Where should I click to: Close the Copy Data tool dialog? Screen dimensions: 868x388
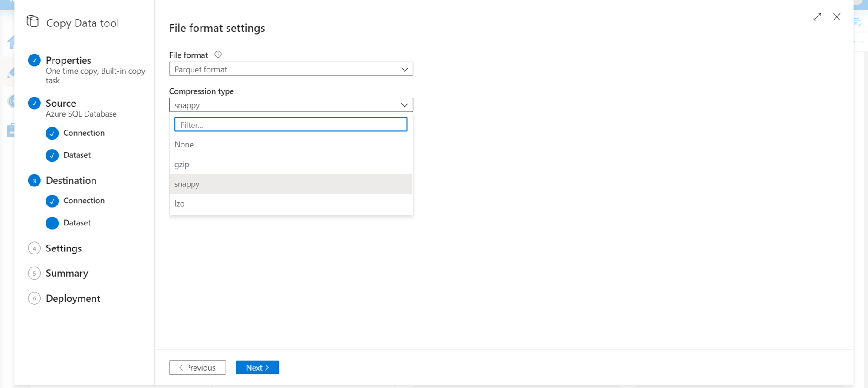tap(837, 17)
